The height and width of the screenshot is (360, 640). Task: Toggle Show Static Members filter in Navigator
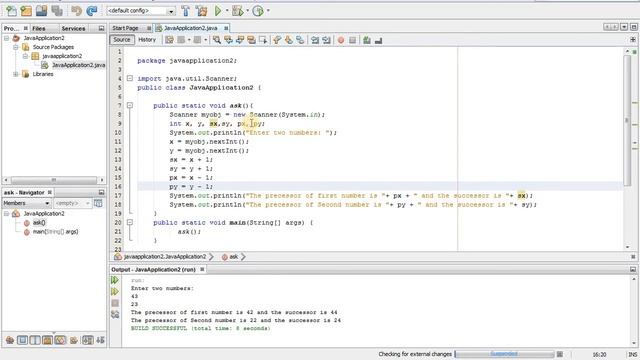[35, 340]
